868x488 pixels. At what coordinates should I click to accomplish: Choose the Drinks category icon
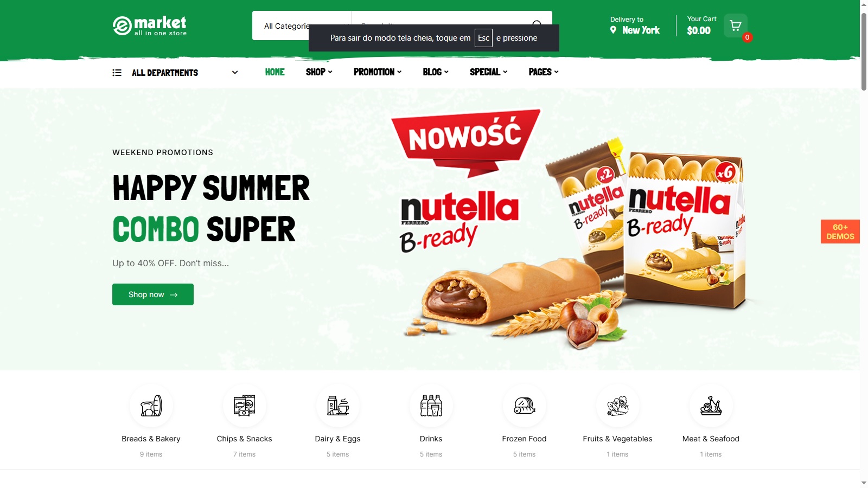431,406
